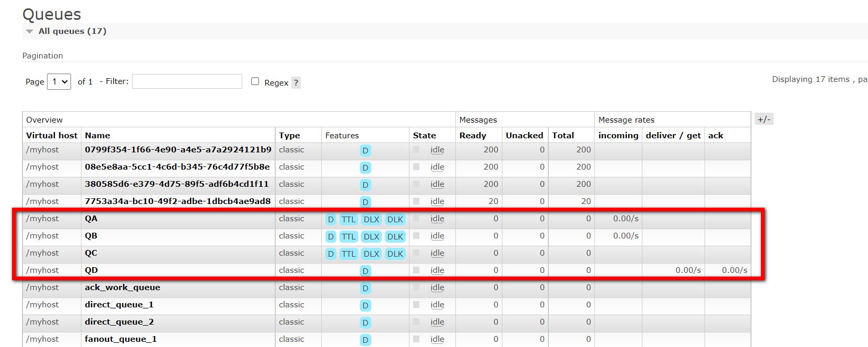Click the DLX badge in the QA row
The image size is (868, 347).
click(371, 220)
